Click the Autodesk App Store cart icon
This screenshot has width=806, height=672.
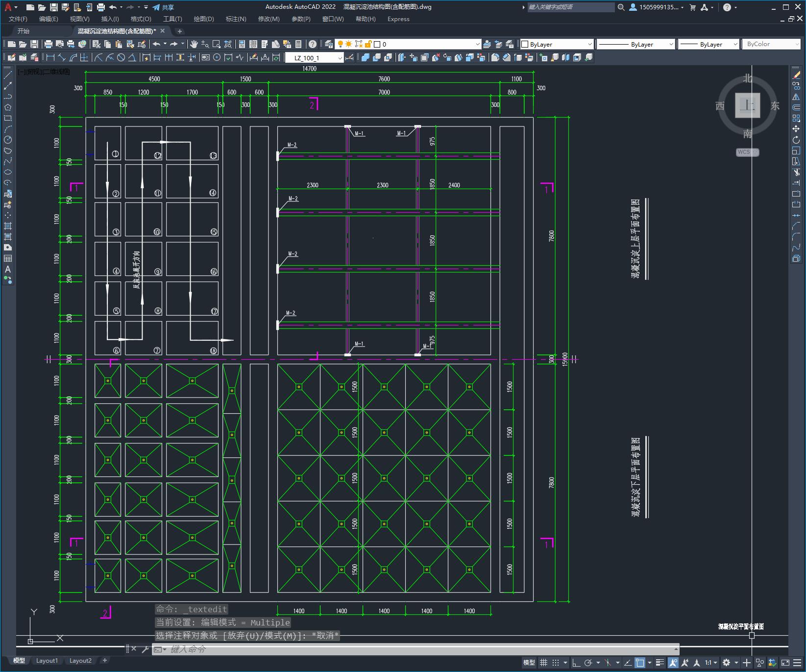click(x=692, y=7)
